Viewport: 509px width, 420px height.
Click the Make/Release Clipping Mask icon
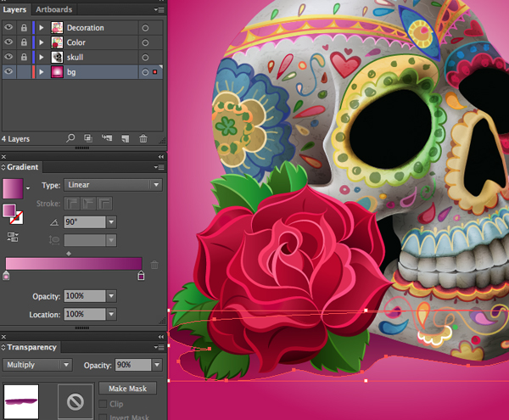tap(88, 138)
